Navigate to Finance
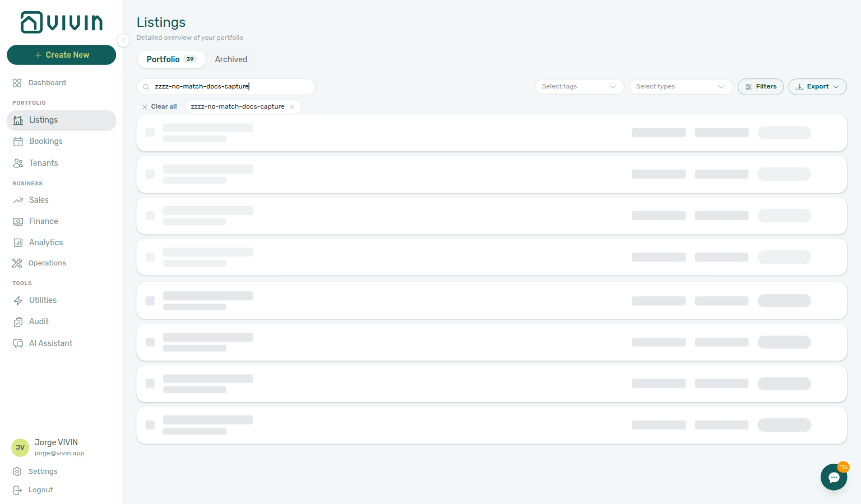This screenshot has height=504, width=861. click(43, 221)
